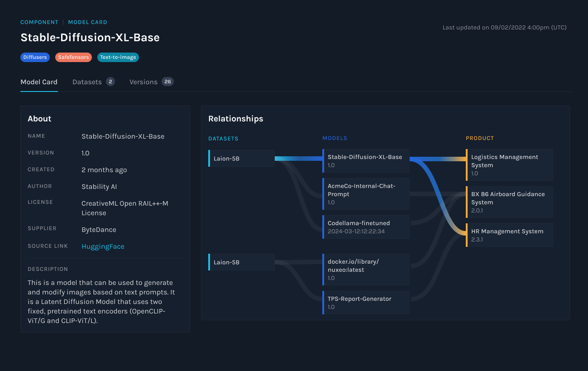This screenshot has height=371, width=588.
Task: Click the SafeTensors tag badge
Action: click(73, 57)
